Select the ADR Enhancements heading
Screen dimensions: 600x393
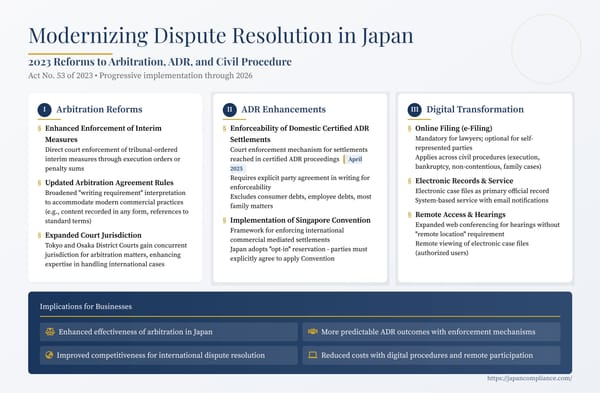284,109
